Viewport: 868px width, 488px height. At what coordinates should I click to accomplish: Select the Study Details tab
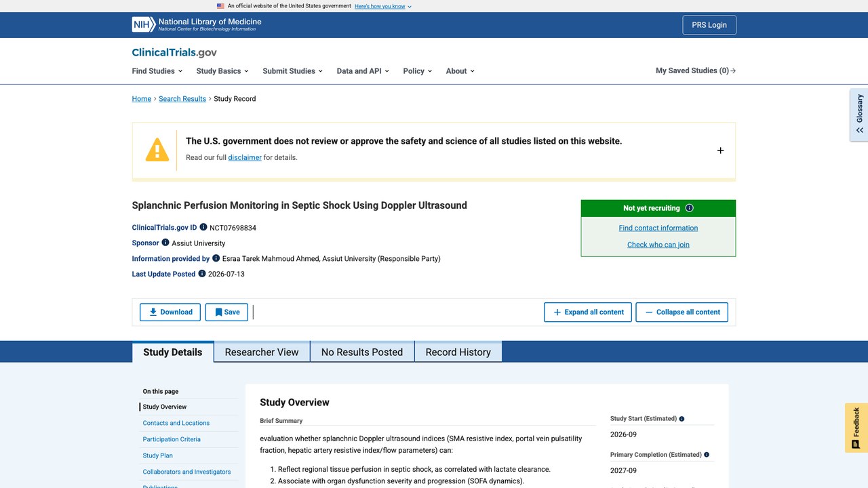173,352
